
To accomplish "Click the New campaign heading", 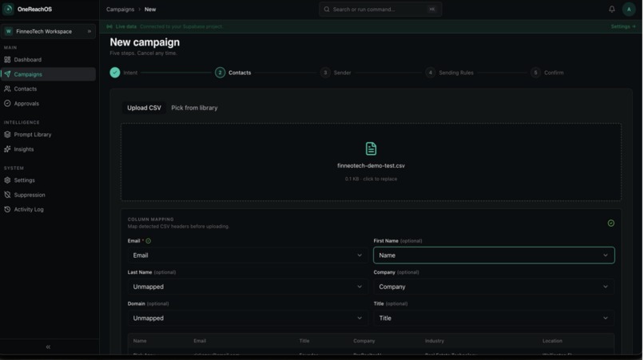I will pos(145,42).
